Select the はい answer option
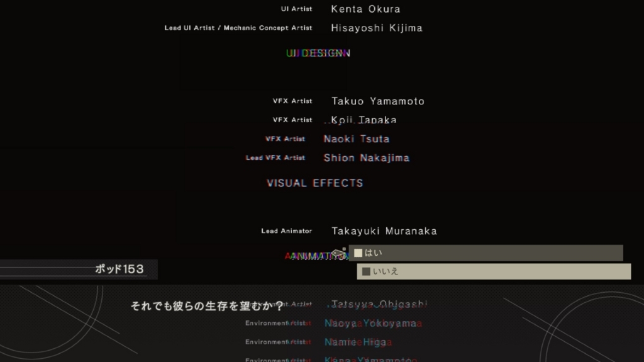Viewport: 644px width, 362px height. click(x=486, y=253)
